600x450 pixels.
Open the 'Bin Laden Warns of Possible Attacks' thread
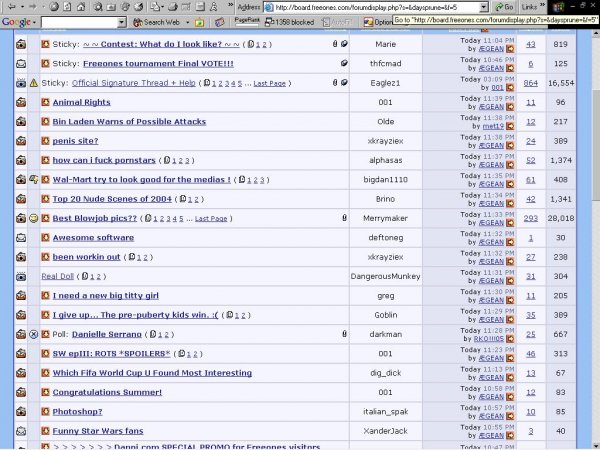[x=129, y=121]
